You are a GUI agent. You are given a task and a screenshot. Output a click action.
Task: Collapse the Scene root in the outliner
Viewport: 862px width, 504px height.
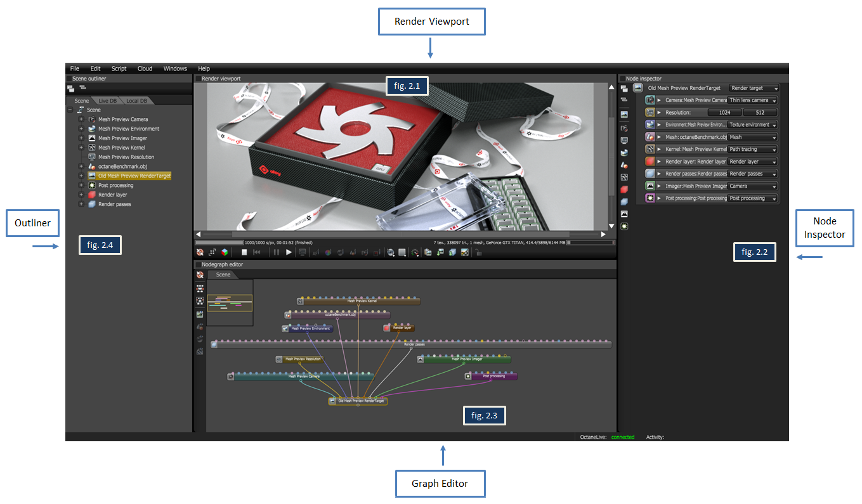[x=69, y=110]
